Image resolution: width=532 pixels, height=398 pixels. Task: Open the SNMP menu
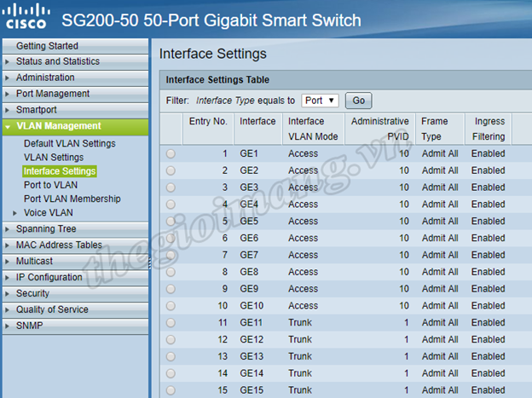tap(75, 326)
